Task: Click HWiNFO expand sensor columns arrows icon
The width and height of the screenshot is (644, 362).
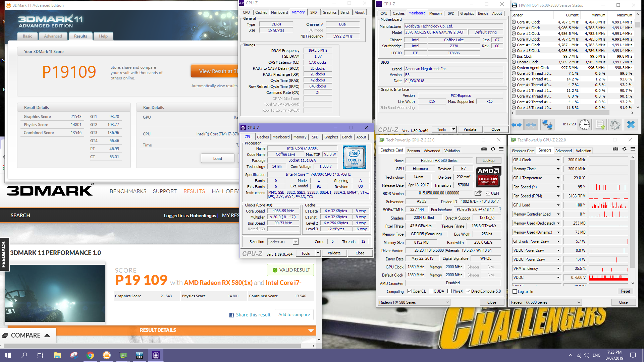Action: point(517,125)
